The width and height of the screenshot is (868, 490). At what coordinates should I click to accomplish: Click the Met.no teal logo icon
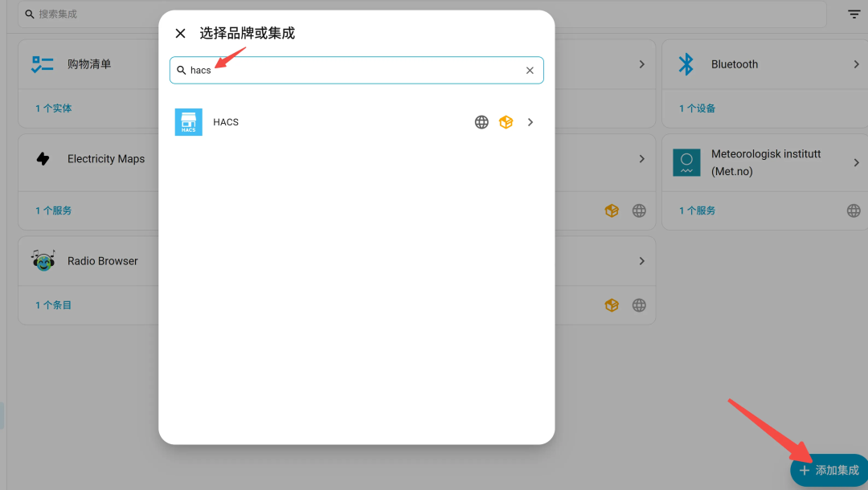(x=686, y=162)
